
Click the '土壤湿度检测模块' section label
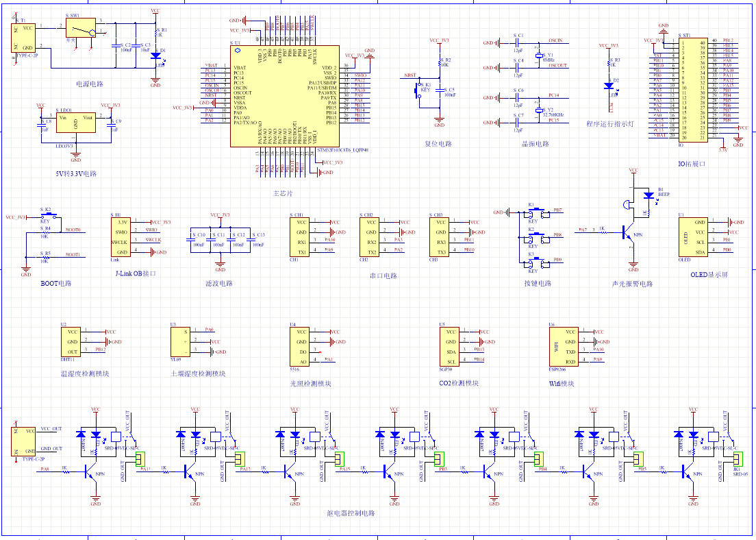198,373
